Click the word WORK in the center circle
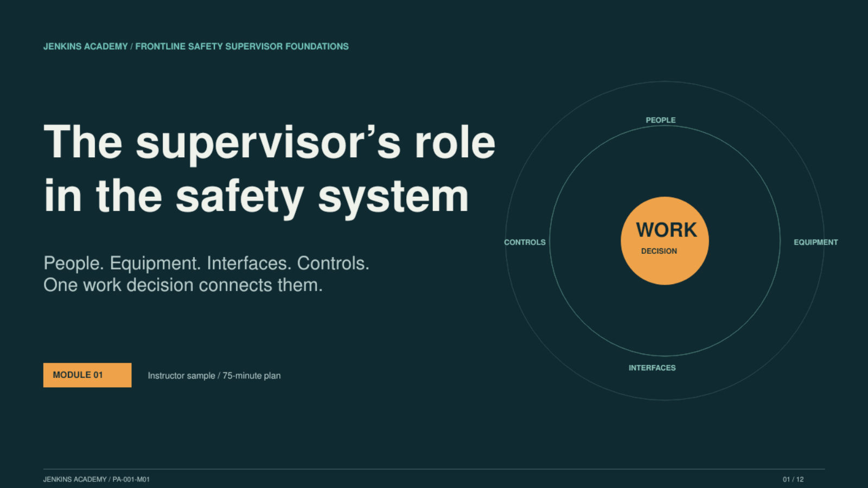This screenshot has width=868, height=488. pyautogui.click(x=666, y=230)
